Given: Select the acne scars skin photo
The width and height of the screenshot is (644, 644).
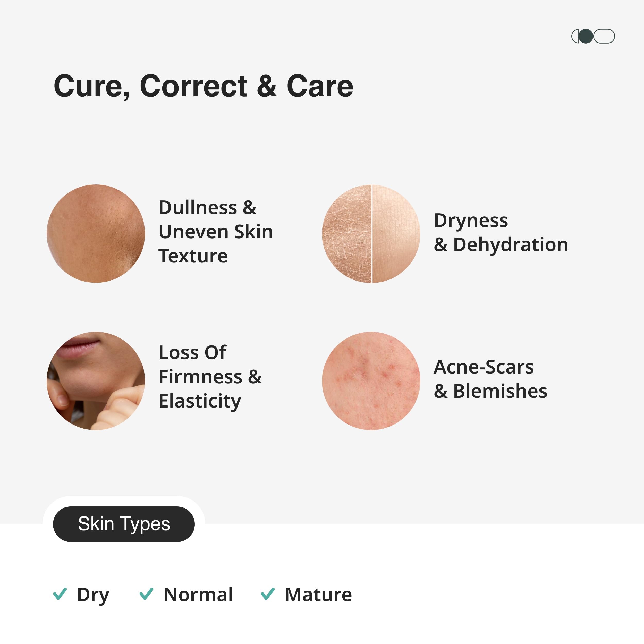Looking at the screenshot, I should (x=371, y=381).
